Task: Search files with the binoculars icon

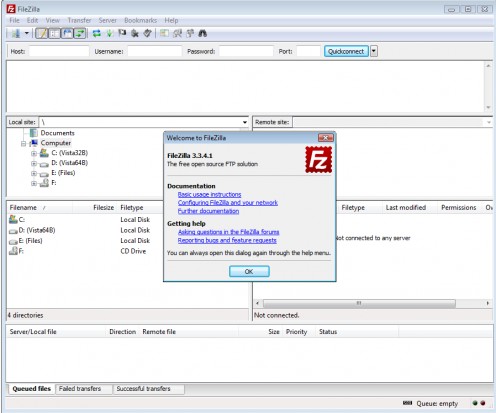Action: point(203,33)
